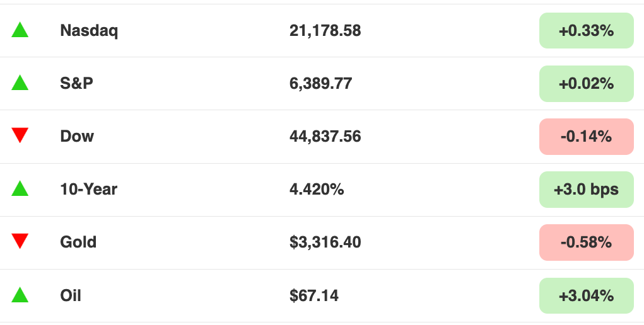Open the S&P index name
Viewport: 644px width, 325px height.
click(76, 83)
